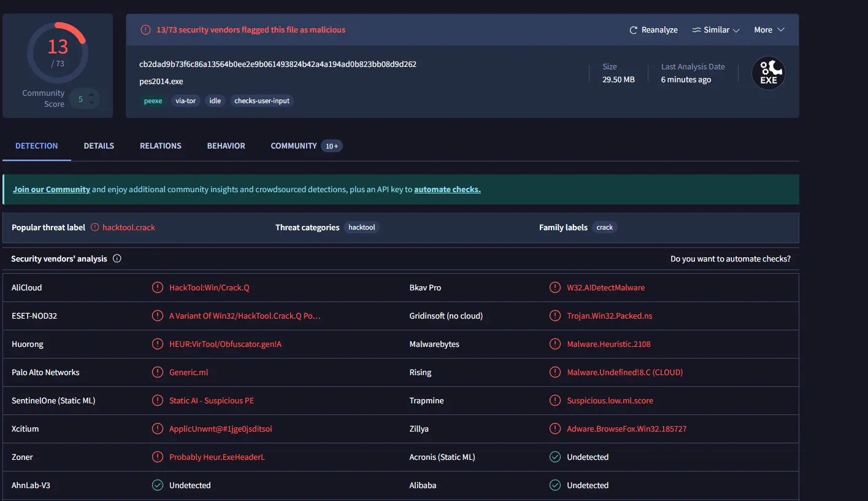This screenshot has height=501, width=868.
Task: Click the Static AI - Suspicious PE result
Action: click(x=212, y=400)
